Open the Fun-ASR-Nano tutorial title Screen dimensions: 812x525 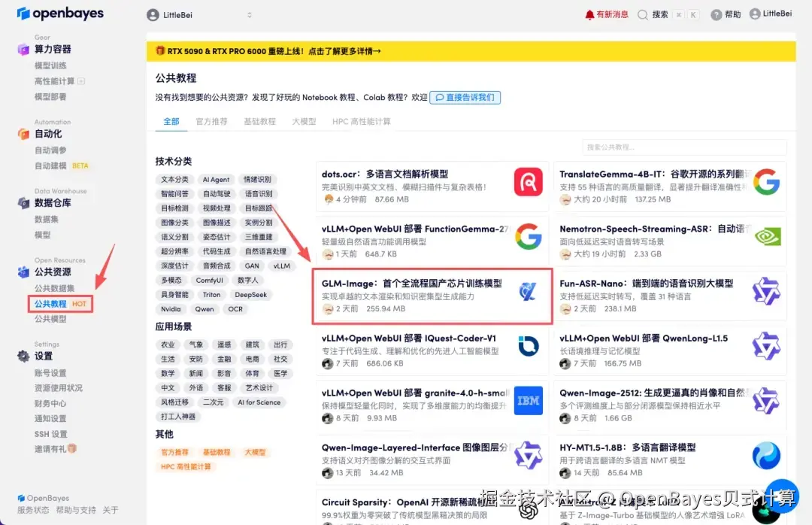pos(647,284)
